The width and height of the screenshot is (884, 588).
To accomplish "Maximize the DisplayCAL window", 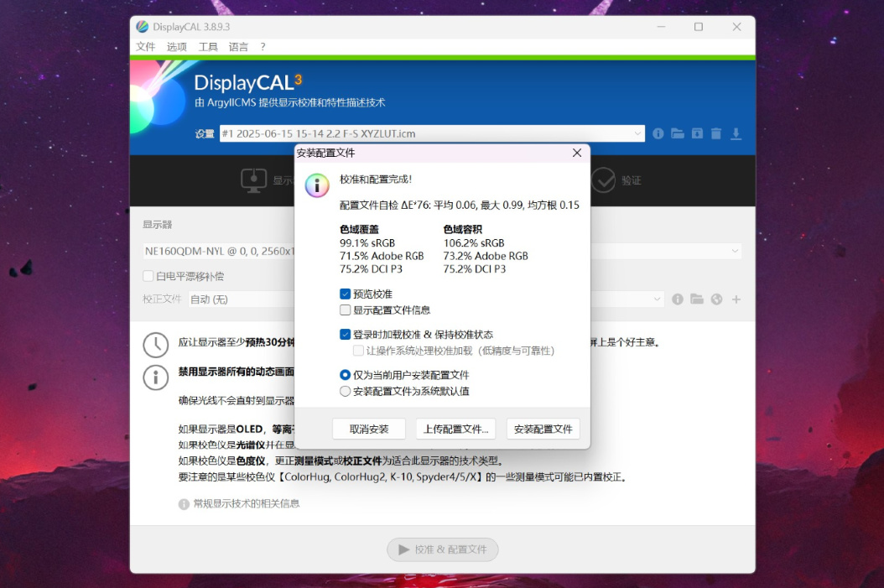I will [x=699, y=27].
